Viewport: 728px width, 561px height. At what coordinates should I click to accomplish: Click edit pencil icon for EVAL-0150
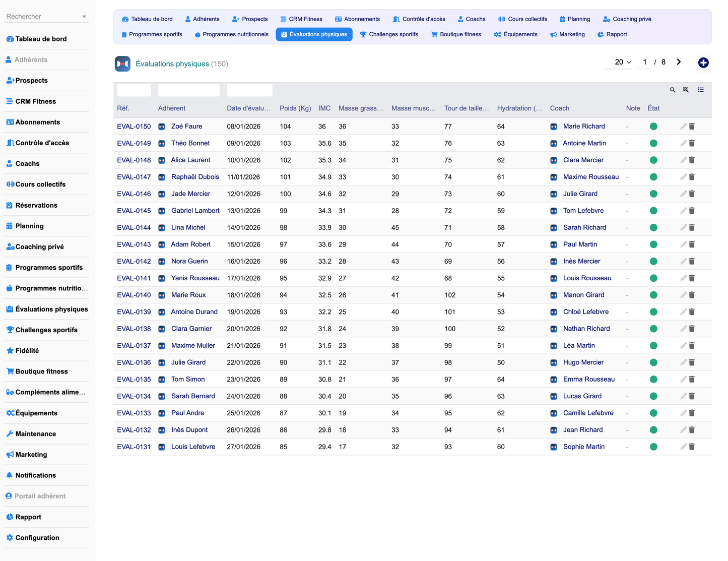click(683, 127)
